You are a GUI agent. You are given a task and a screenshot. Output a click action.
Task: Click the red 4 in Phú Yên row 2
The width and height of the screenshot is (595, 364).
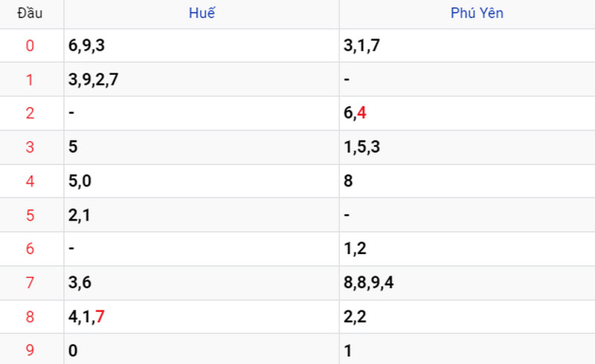[x=361, y=113]
